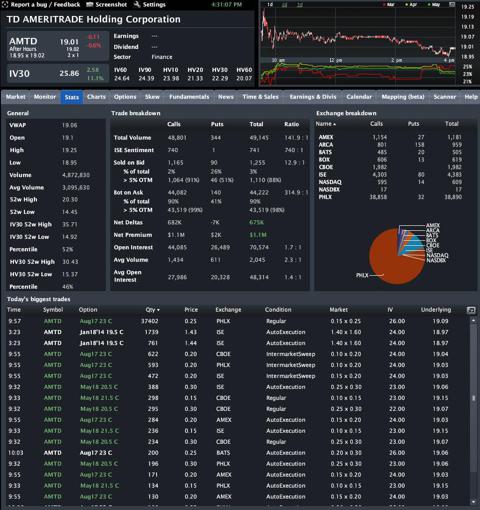
Task: Click the Open Interest row label
Action: click(x=133, y=247)
